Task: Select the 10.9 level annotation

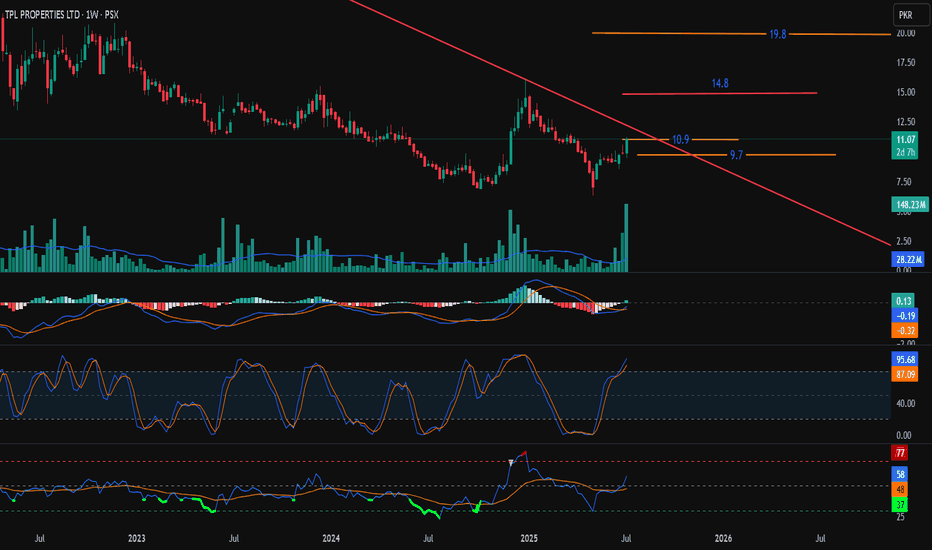Action: tap(681, 140)
